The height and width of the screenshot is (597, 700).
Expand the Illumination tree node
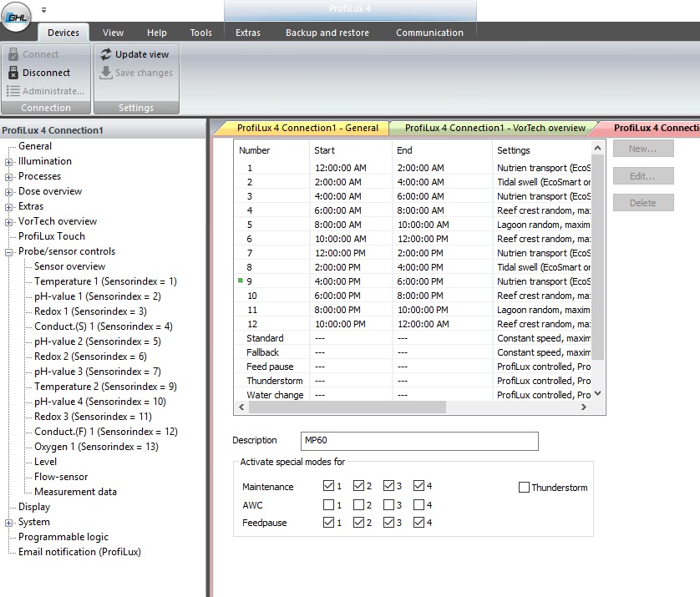tap(8, 162)
